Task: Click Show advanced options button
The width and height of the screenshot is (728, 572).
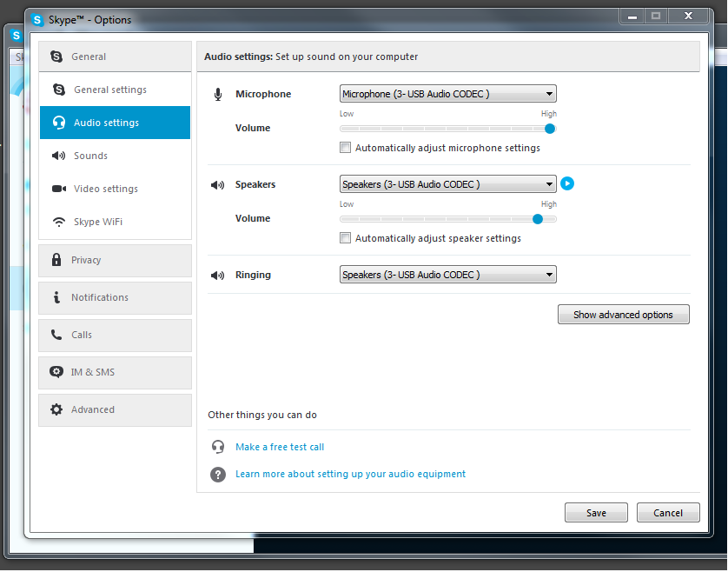Action: (623, 315)
